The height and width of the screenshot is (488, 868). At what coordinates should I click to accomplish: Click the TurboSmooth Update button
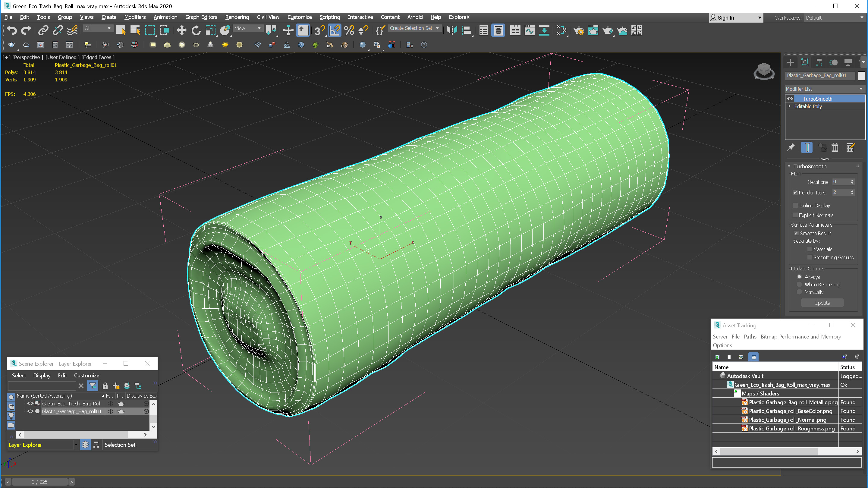tap(822, 303)
